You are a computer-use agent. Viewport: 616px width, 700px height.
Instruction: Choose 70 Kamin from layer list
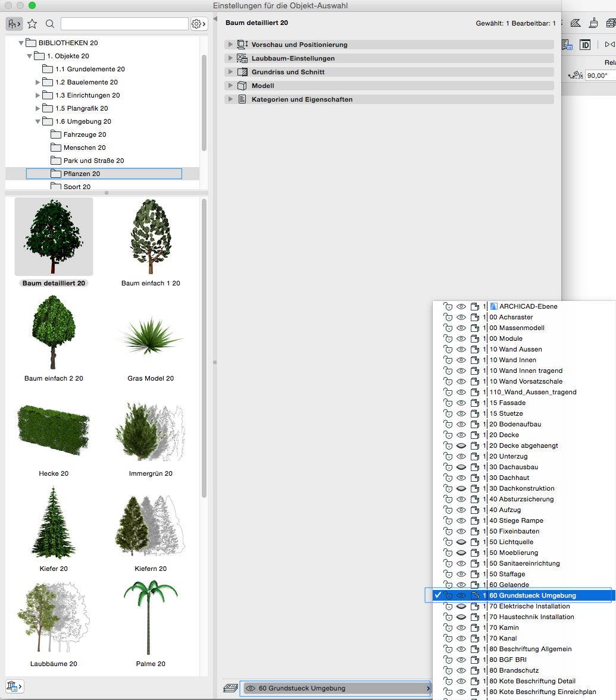click(x=504, y=627)
